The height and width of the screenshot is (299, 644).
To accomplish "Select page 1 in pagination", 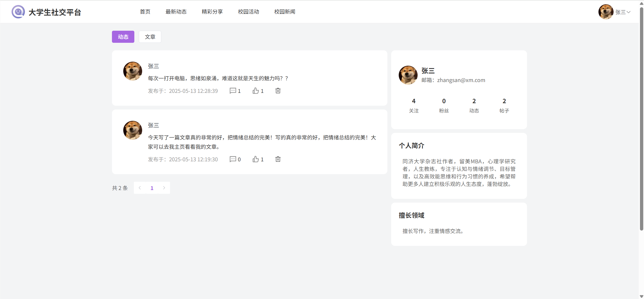I will coord(152,188).
